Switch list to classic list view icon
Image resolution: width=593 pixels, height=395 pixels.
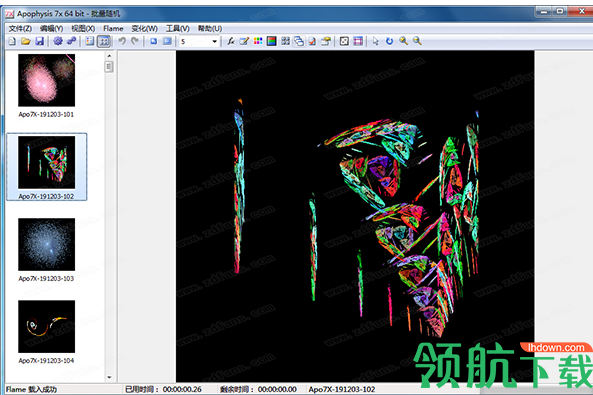tap(90, 41)
